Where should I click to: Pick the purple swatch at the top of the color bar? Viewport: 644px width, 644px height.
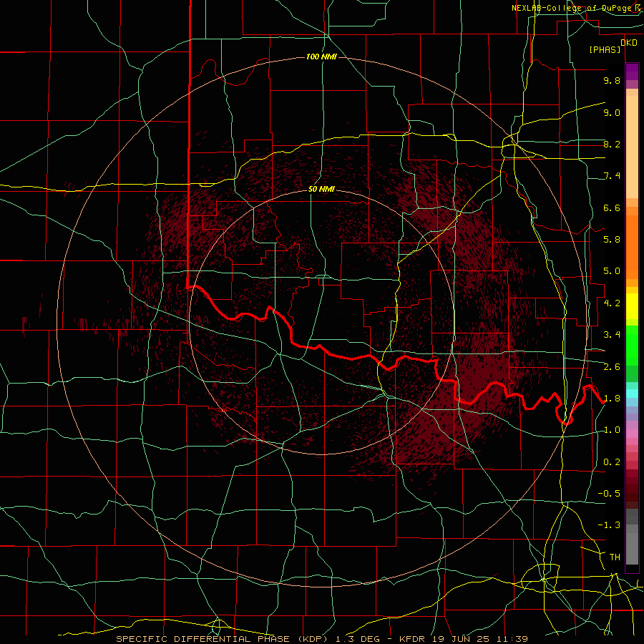(632, 72)
